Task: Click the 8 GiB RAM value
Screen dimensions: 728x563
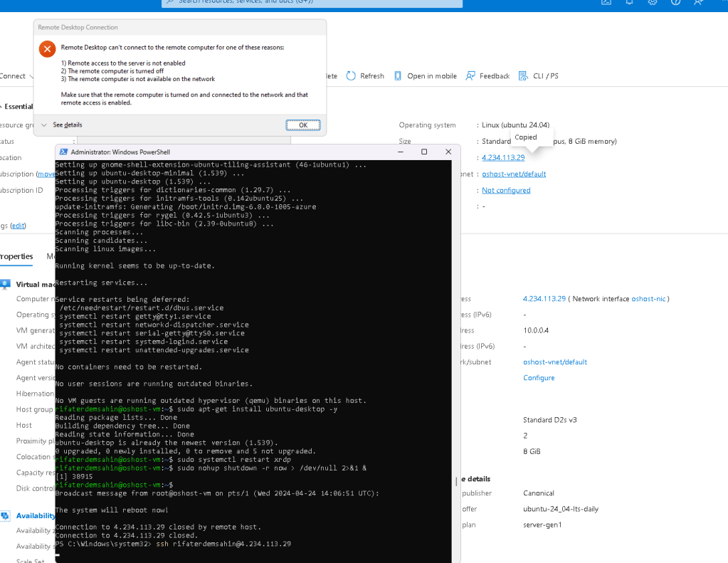Action: [532, 451]
